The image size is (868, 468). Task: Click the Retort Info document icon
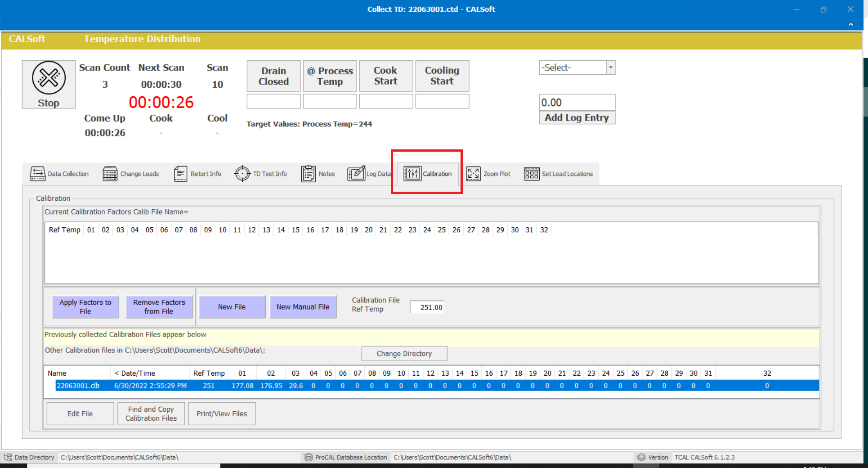180,174
